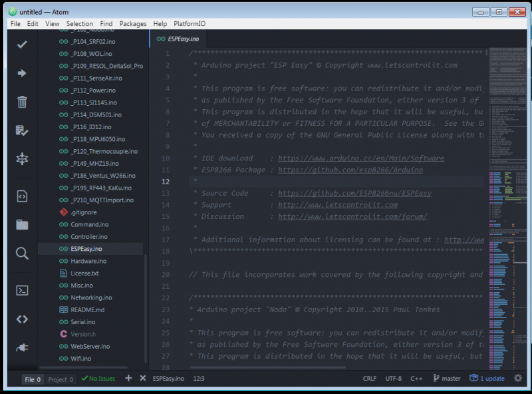Open _P120_Thermocouple.ino in the tree
532x394 pixels.
pyautogui.click(x=104, y=152)
